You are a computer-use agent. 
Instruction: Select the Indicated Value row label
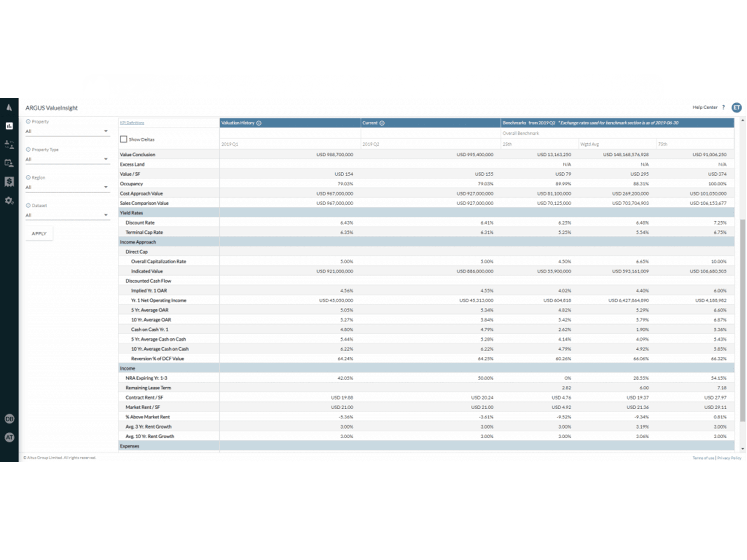147,271
